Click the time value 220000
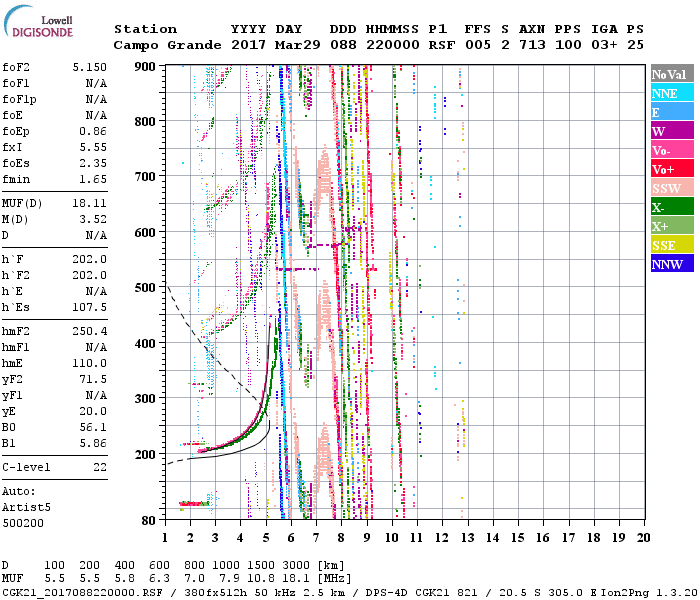Screen dimensions: 700x600 (x=393, y=45)
